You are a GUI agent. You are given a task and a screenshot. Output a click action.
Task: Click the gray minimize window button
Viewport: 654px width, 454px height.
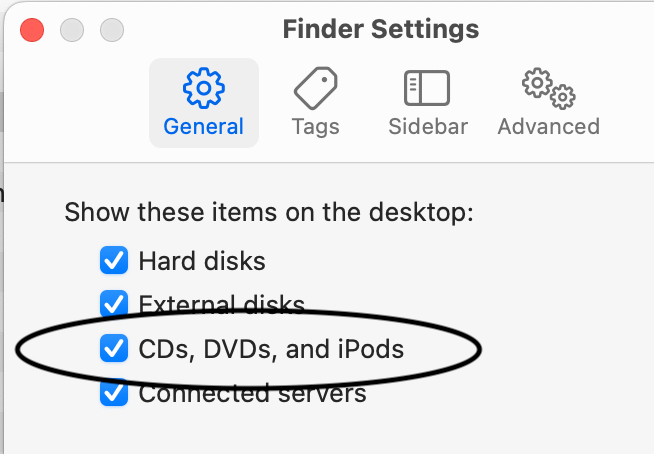pos(72,29)
